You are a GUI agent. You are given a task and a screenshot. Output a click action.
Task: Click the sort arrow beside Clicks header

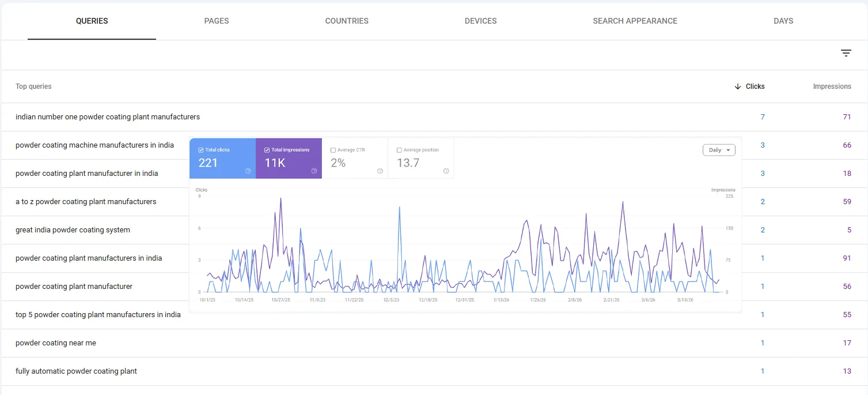coord(738,86)
